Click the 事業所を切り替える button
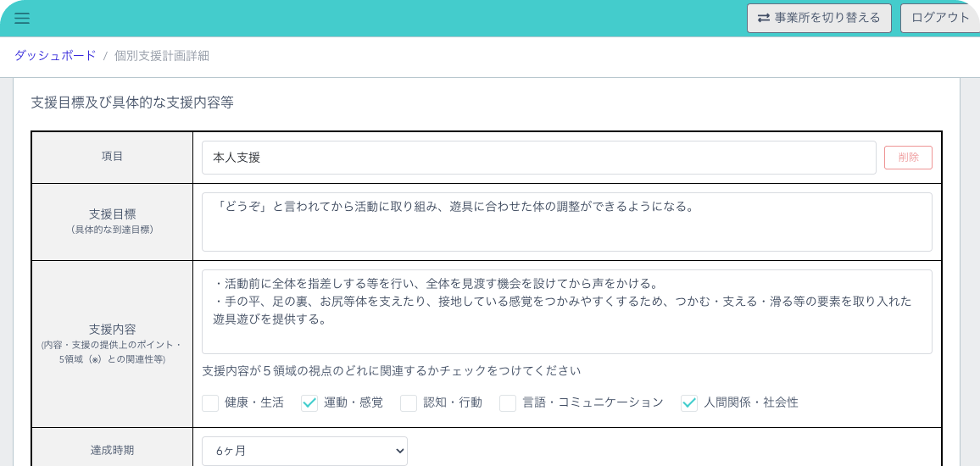This screenshot has width=980, height=466. 820,18
